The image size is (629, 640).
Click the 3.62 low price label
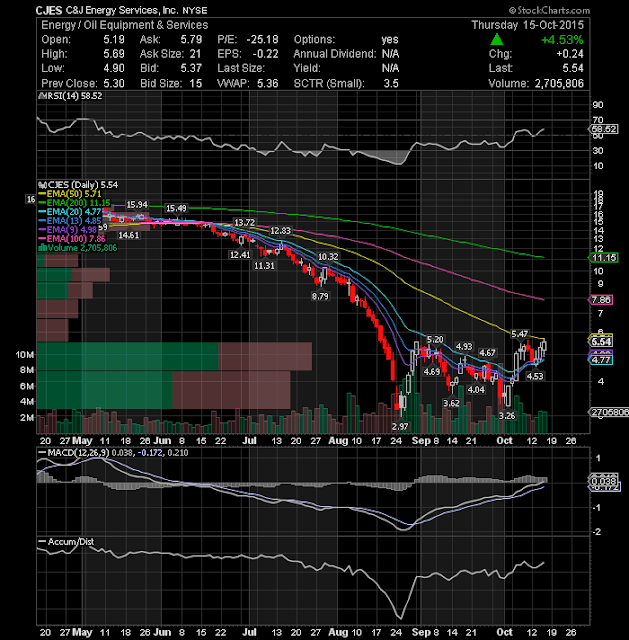[x=451, y=403]
